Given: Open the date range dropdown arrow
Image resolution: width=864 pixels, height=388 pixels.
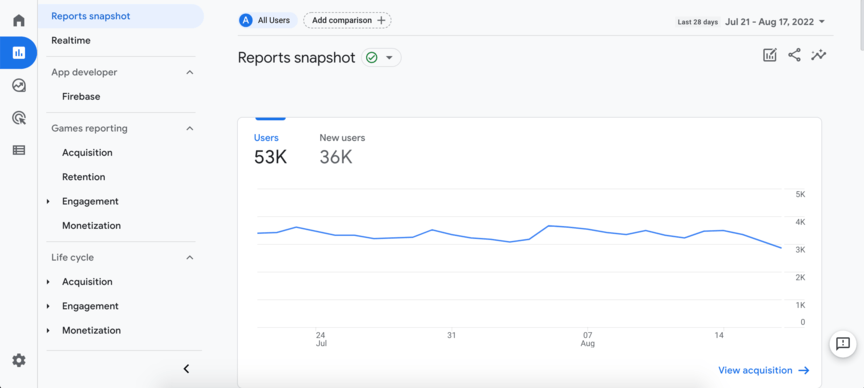Looking at the screenshot, I should tap(822, 22).
